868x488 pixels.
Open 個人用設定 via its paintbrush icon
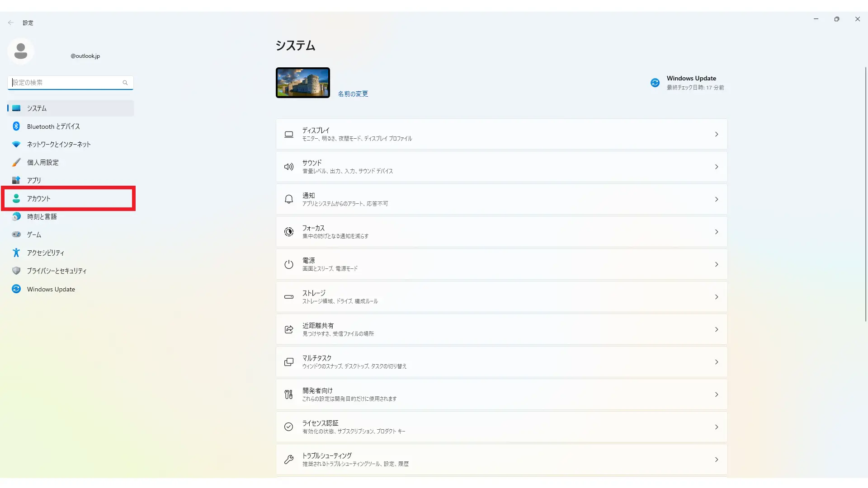(x=16, y=162)
